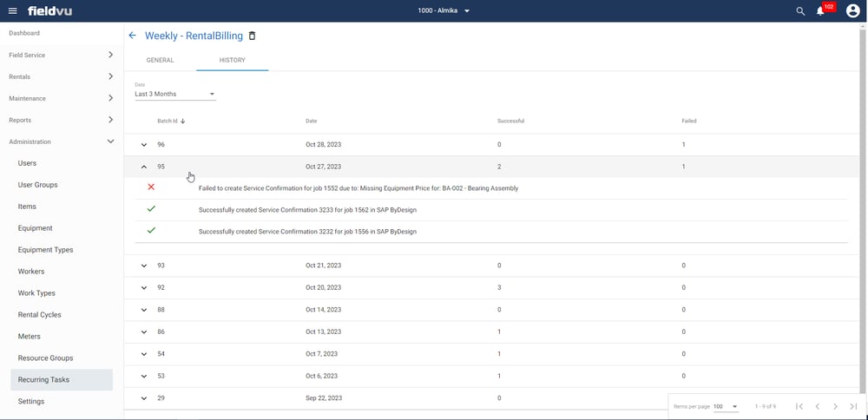Open the search magnifier icon
Image resolution: width=868 pixels, height=420 pixels.
point(800,11)
